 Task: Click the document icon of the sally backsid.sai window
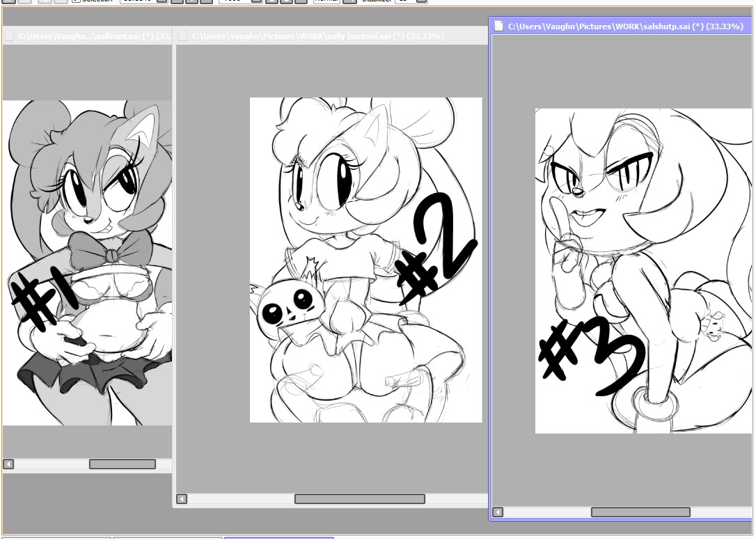(182, 36)
